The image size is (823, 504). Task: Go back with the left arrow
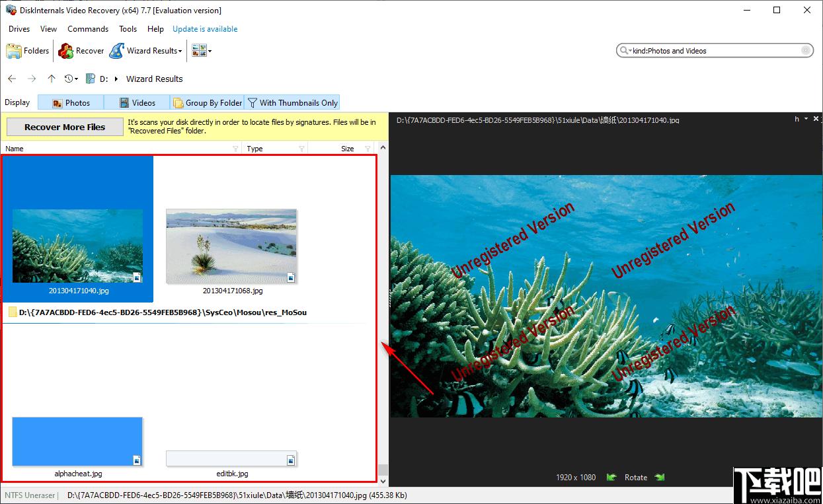[12, 79]
